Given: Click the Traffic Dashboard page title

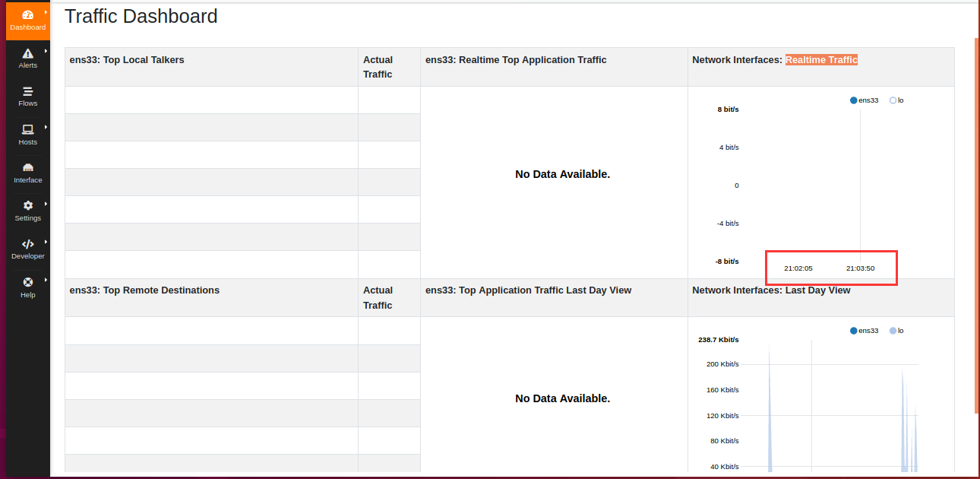Looking at the screenshot, I should point(141,16).
